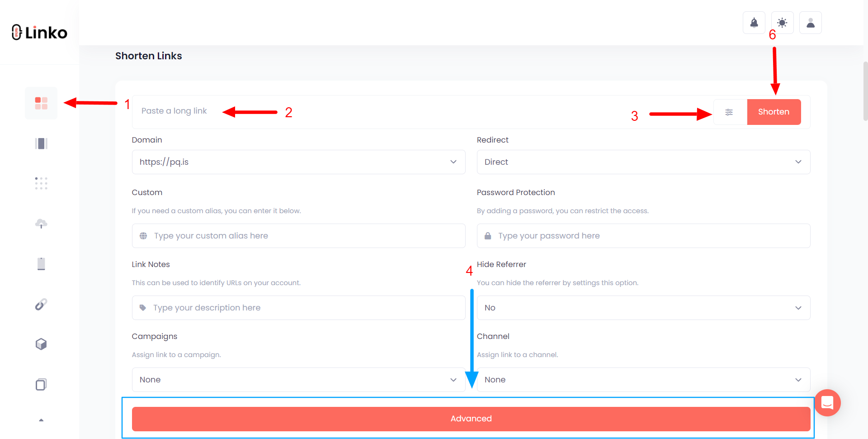868x439 pixels.
Task: Click the Shorten Links heading
Action: [149, 56]
